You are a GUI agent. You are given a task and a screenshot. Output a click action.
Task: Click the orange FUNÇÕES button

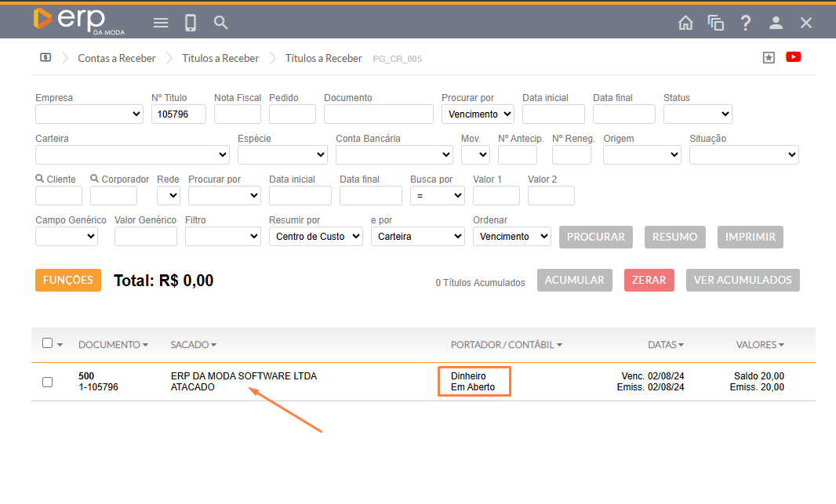point(68,280)
